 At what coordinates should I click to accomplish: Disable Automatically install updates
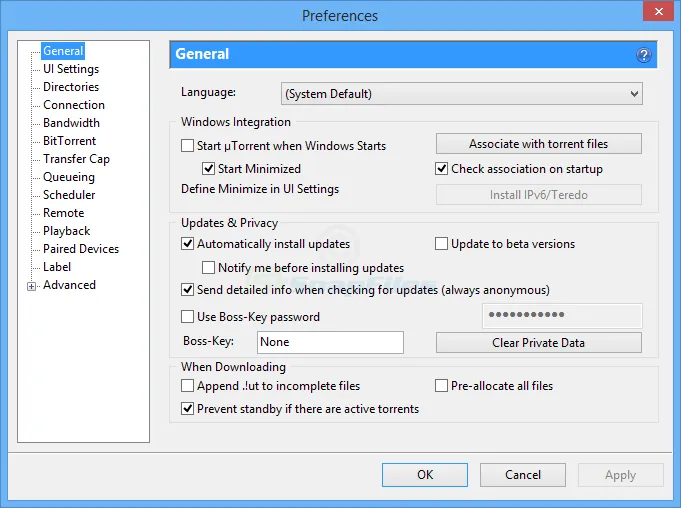[187, 244]
